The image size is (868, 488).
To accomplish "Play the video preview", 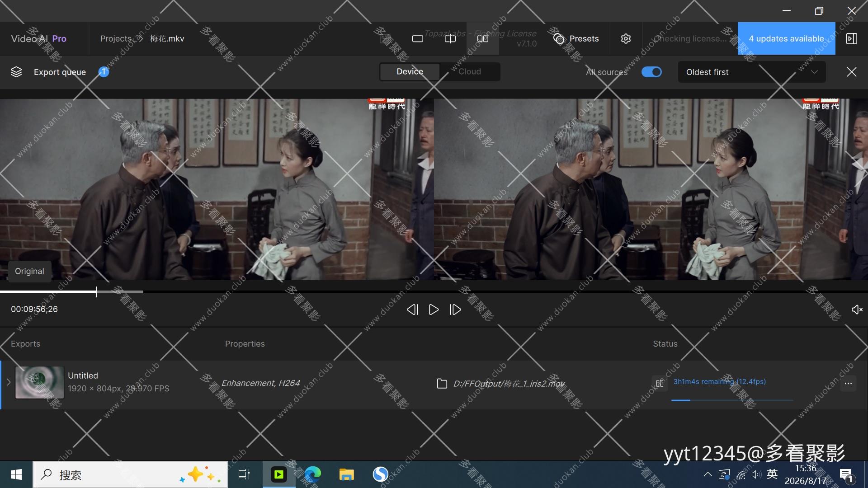I will coord(434,310).
